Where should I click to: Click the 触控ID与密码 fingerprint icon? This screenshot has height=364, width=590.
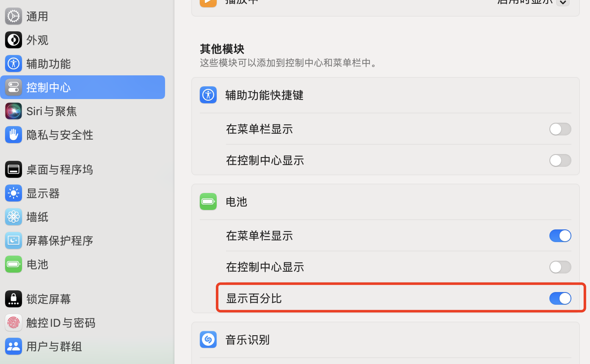click(x=13, y=323)
